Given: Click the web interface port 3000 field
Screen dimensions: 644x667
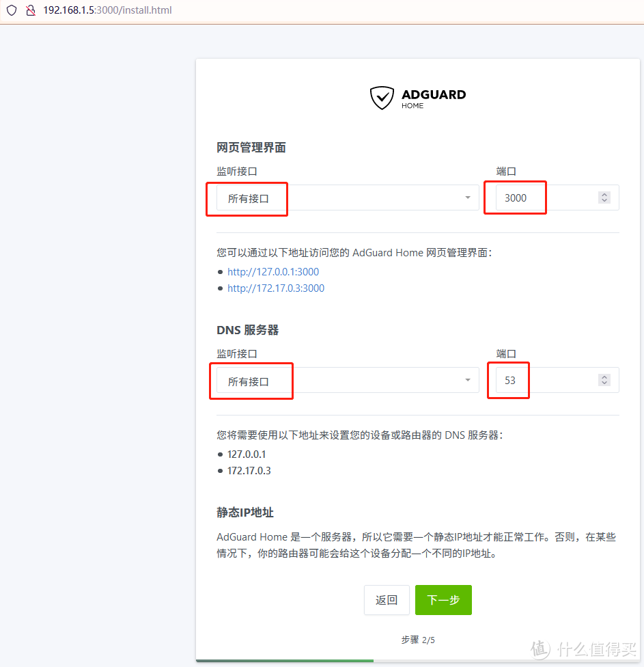Looking at the screenshot, I should coord(557,198).
